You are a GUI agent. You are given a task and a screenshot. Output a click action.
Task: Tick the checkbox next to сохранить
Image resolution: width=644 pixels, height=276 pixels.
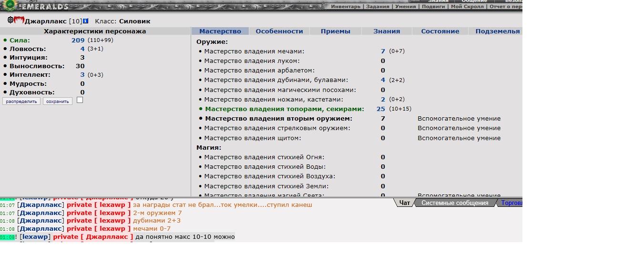80,100
